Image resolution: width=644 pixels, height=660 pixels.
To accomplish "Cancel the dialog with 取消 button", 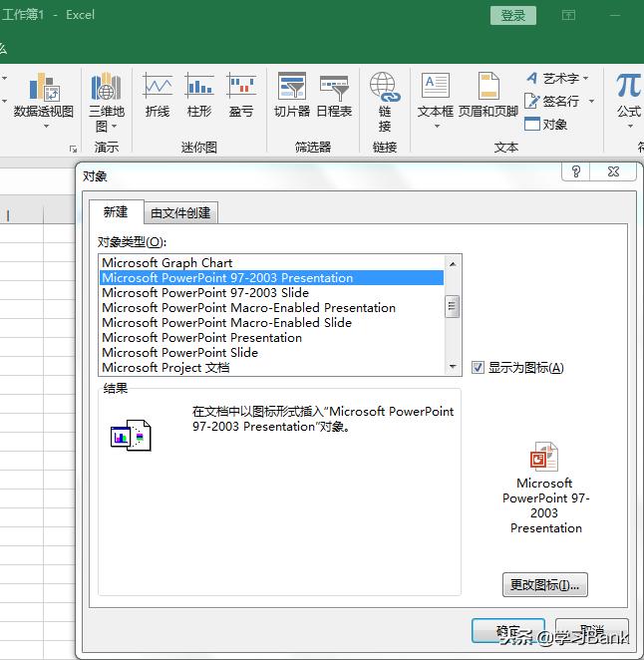I will (x=592, y=630).
